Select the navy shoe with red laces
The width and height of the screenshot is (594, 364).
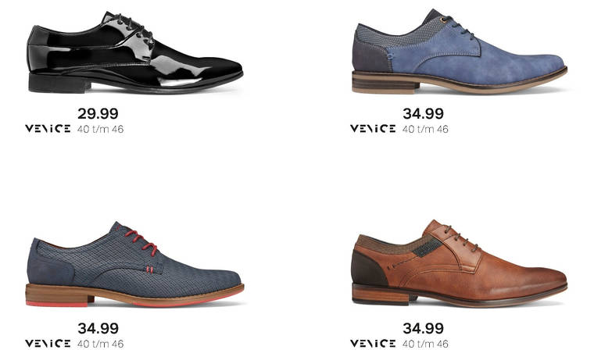[x=135, y=264]
